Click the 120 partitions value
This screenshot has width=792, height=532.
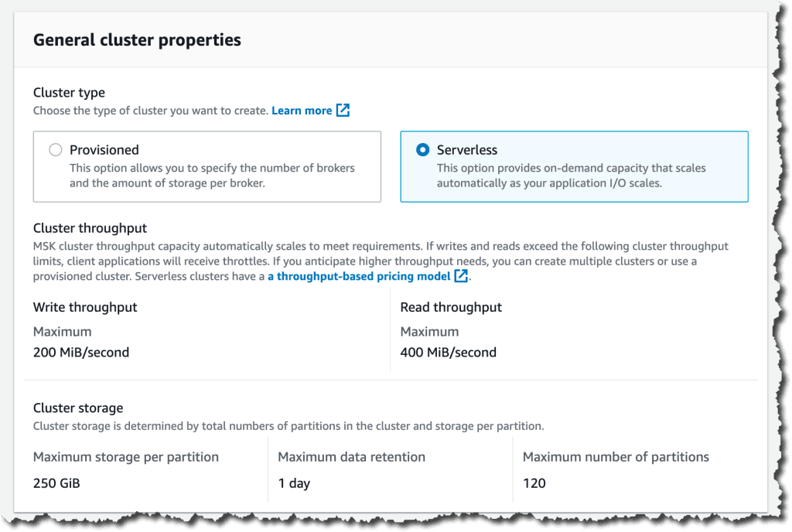point(534,483)
